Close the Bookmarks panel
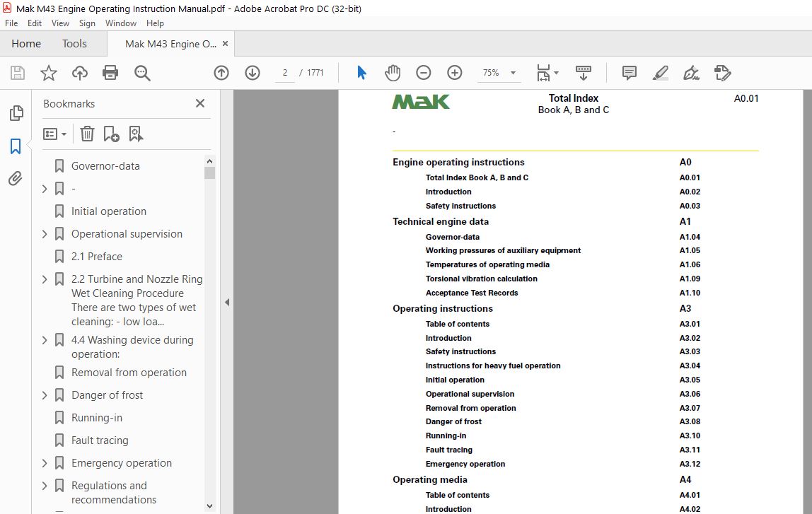The image size is (812, 514). (200, 103)
